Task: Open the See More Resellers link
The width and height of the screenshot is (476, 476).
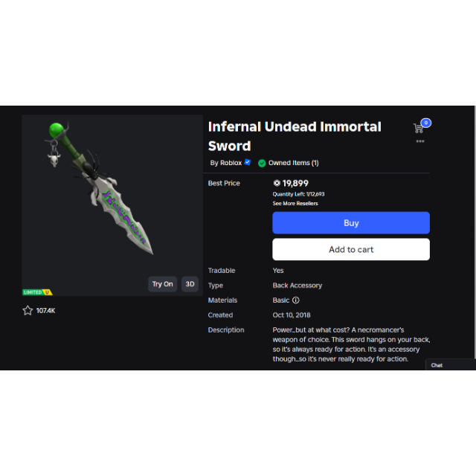Action: 295,203
